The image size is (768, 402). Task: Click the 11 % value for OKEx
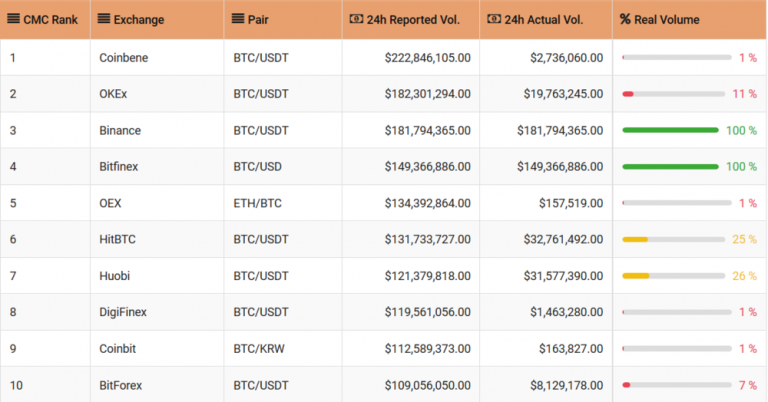pos(744,94)
